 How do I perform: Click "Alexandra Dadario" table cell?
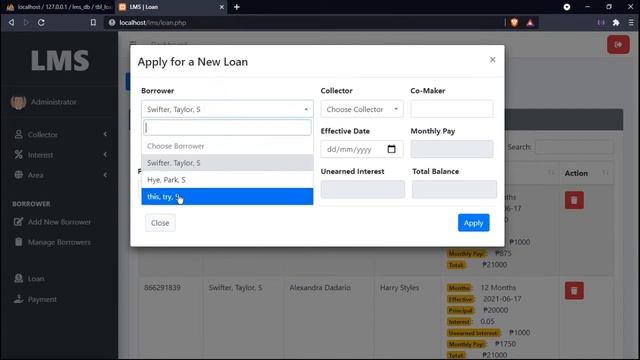320,287
